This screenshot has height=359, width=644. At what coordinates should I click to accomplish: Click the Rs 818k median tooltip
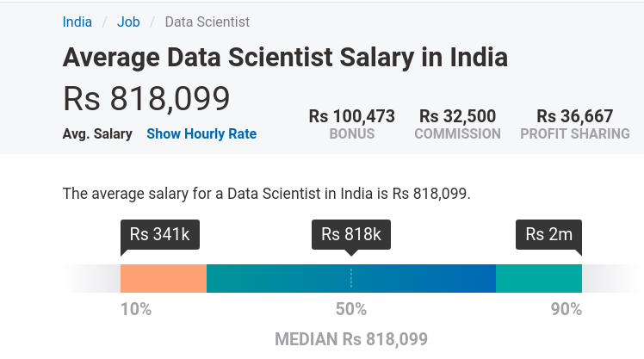[351, 234]
